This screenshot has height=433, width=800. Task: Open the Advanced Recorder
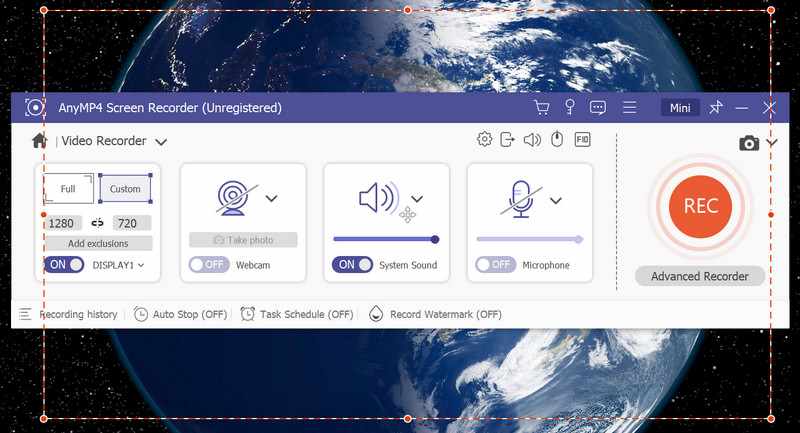tap(699, 276)
